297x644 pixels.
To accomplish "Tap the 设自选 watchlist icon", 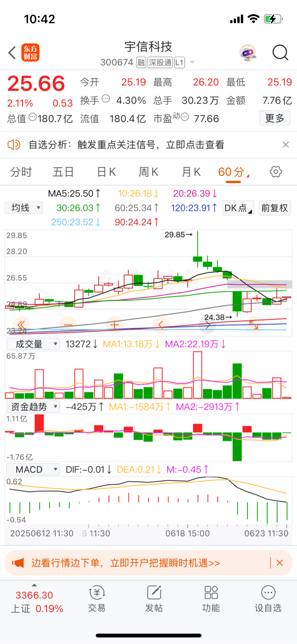I will click(268, 599).
